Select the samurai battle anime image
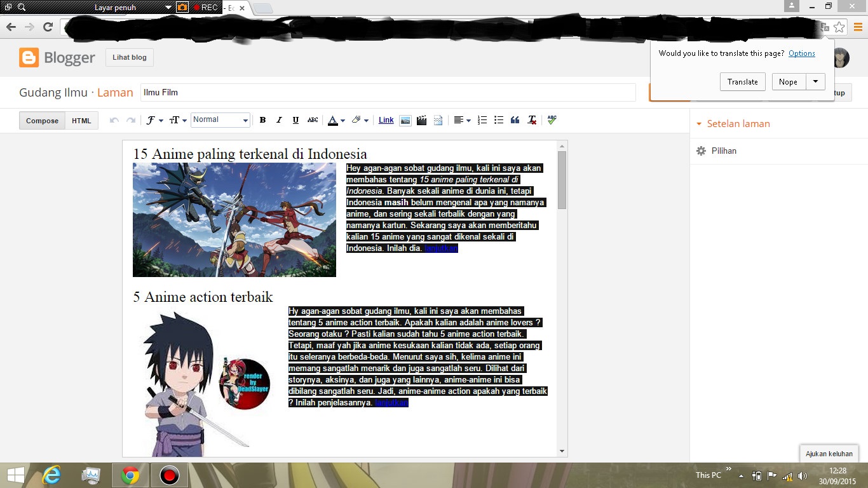The height and width of the screenshot is (488, 868). [x=234, y=220]
